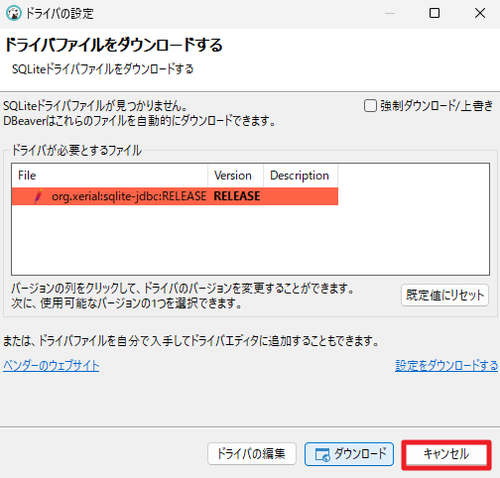Viewport: 500px width, 478px height.
Task: Click empty area of driver files list
Action: (x=250, y=240)
